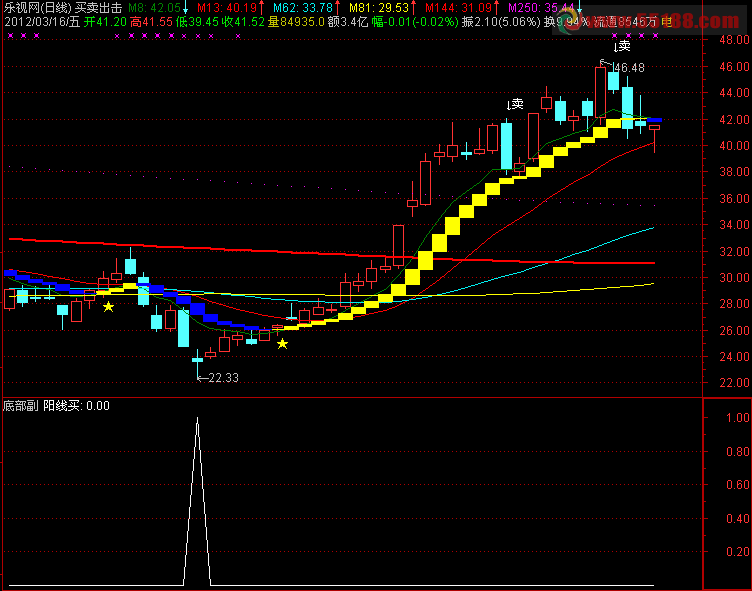The width and height of the screenshot is (752, 591).
Task: Click the 0.80 label on sub-chart axis
Action: point(737,451)
